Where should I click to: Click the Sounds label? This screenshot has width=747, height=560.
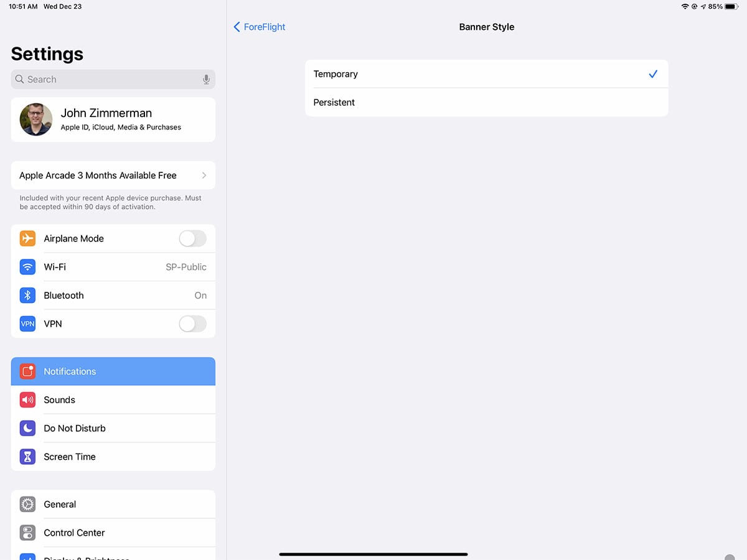click(59, 399)
